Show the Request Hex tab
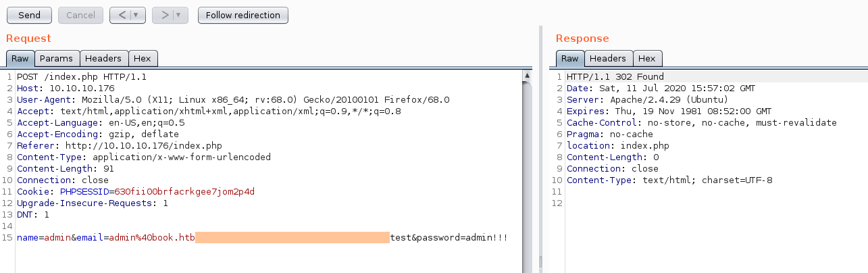Screen dimensions: 868x273 [x=141, y=59]
